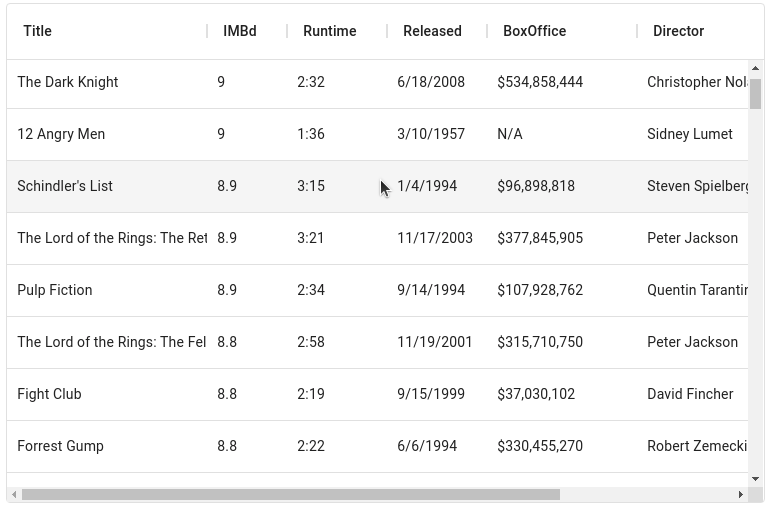Select the Forrest Gump title cell
The image size is (767, 509).
(60, 446)
